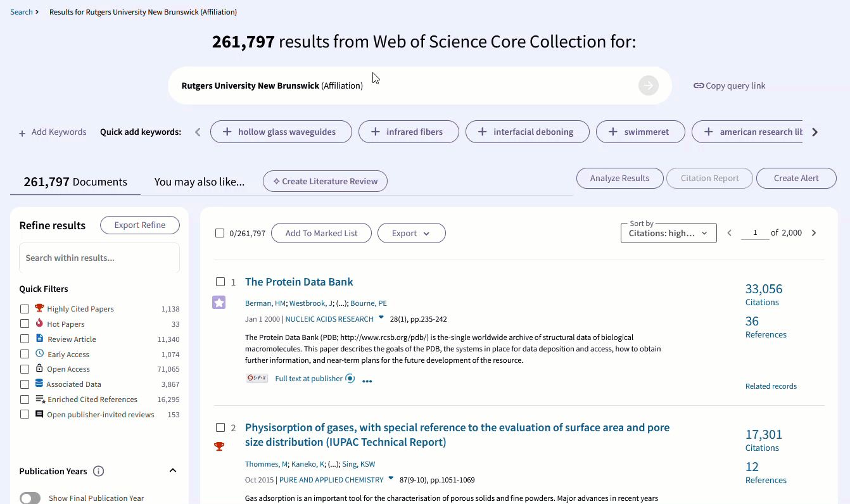This screenshot has width=850, height=504.
Task: Check Review Article filter
Action: tap(25, 339)
